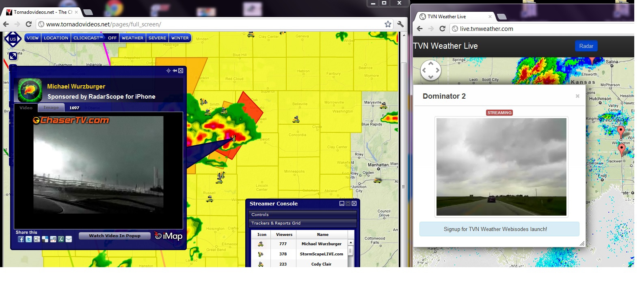Viewport: 644px width, 283px height.
Task: Click the locate crosshair icon in Michael Wurzburger panel
Action: coord(169,71)
